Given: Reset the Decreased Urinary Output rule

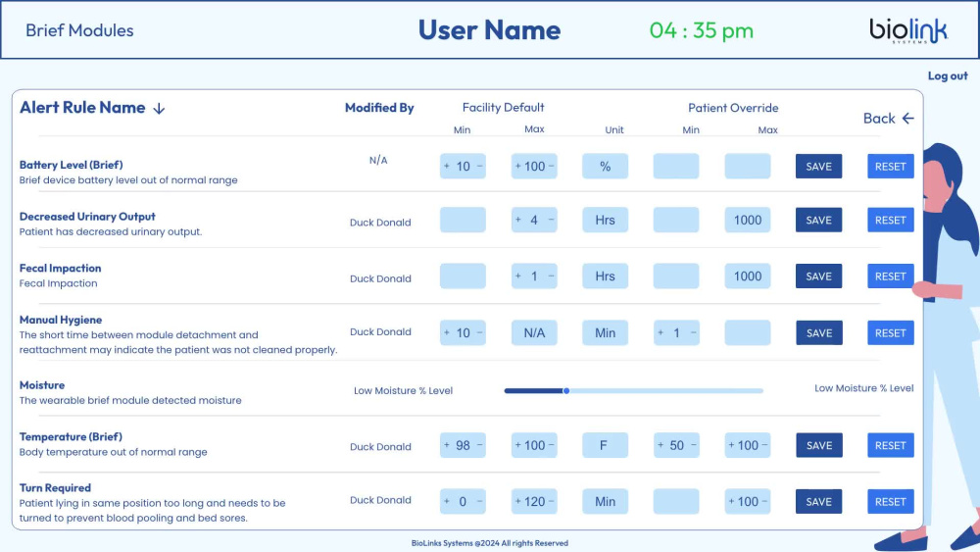Looking at the screenshot, I should coord(891,220).
